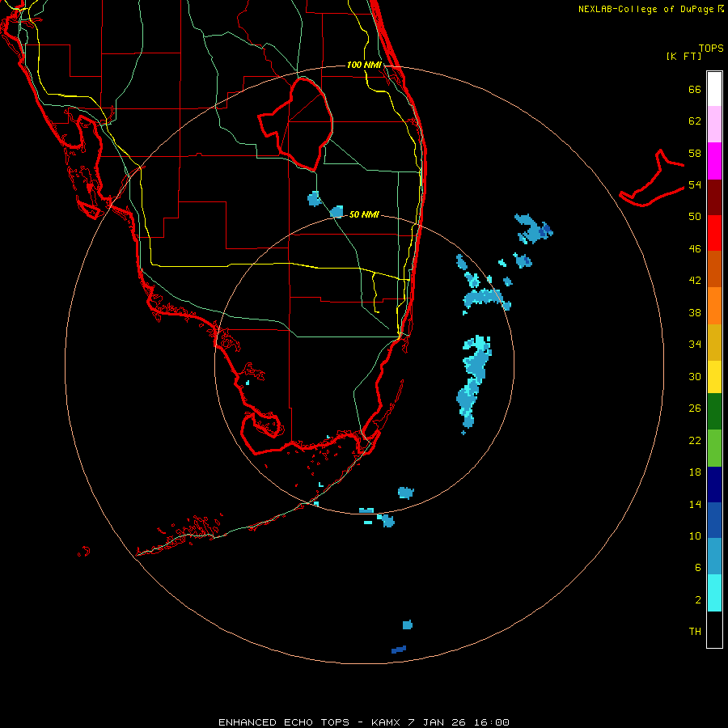Select the magenta swatch in the color scale
Image resolution: width=728 pixels, height=728 pixels.
714,161
